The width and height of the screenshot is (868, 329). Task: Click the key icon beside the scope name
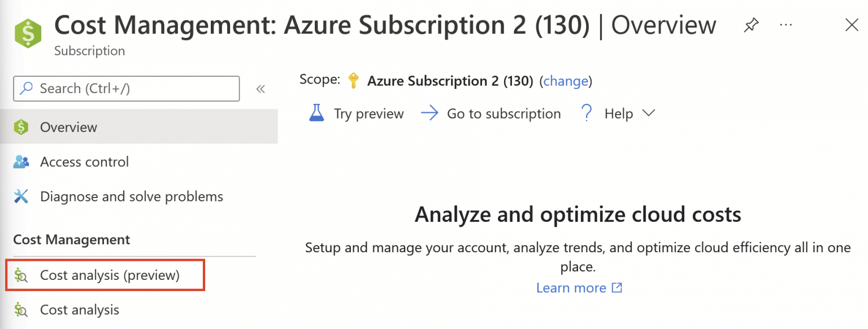coord(354,81)
